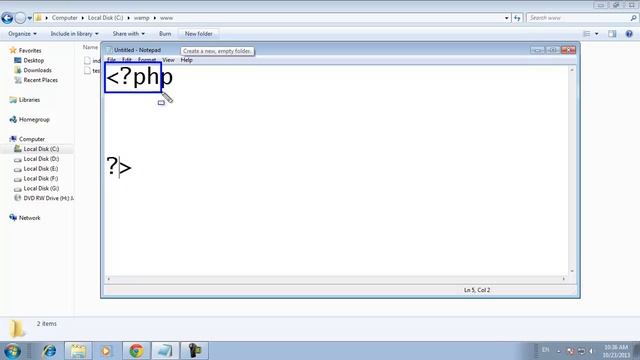
Task: Click the Notepad horizontal scrollbar left arrow
Action: coord(109,279)
